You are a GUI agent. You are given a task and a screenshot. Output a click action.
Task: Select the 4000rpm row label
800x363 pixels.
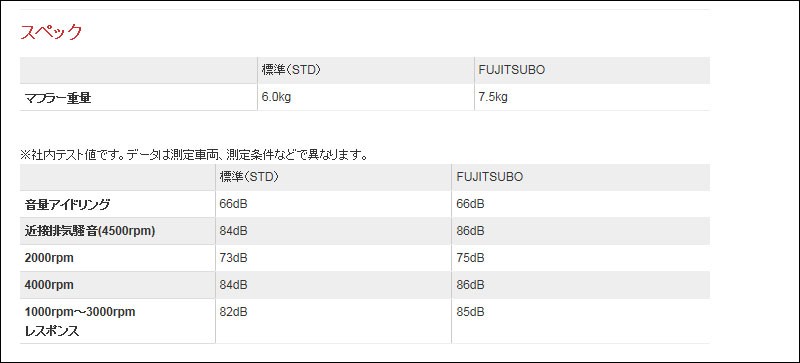49,285
